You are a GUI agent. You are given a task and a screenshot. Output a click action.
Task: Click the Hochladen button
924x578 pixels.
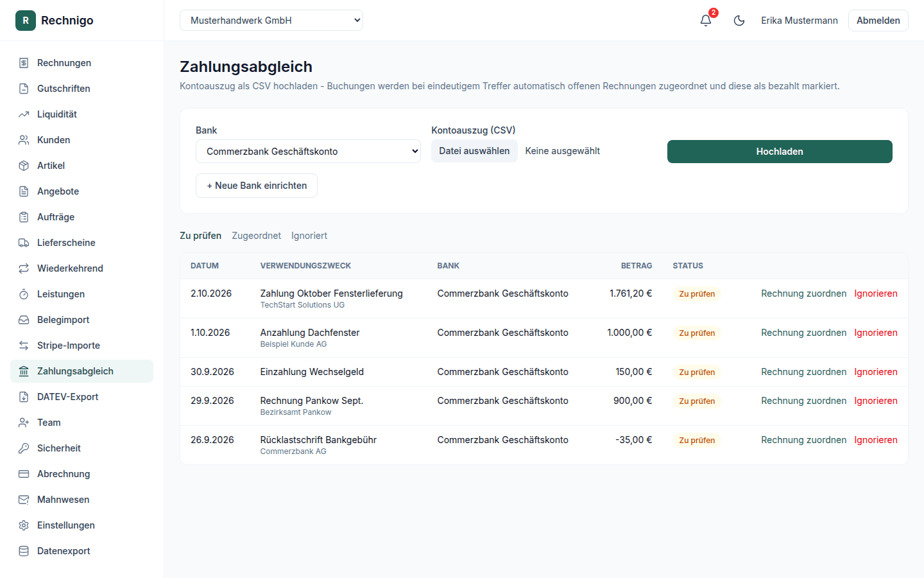click(780, 152)
